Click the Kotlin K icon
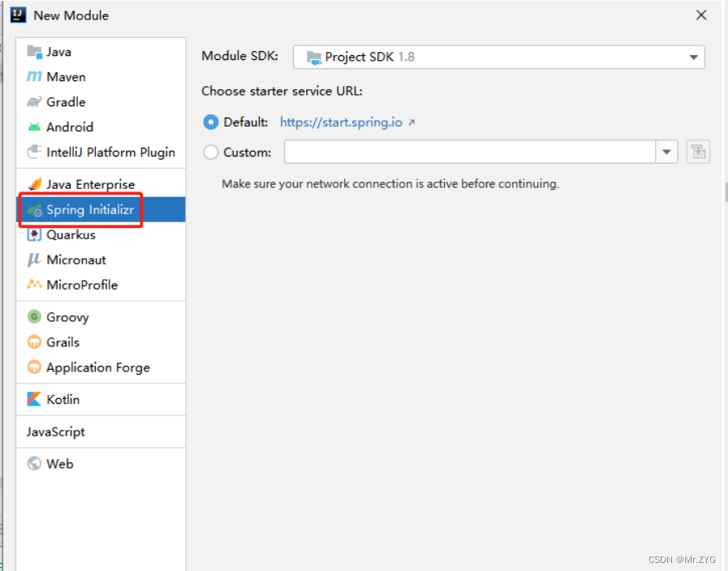This screenshot has width=728, height=571. 34,399
